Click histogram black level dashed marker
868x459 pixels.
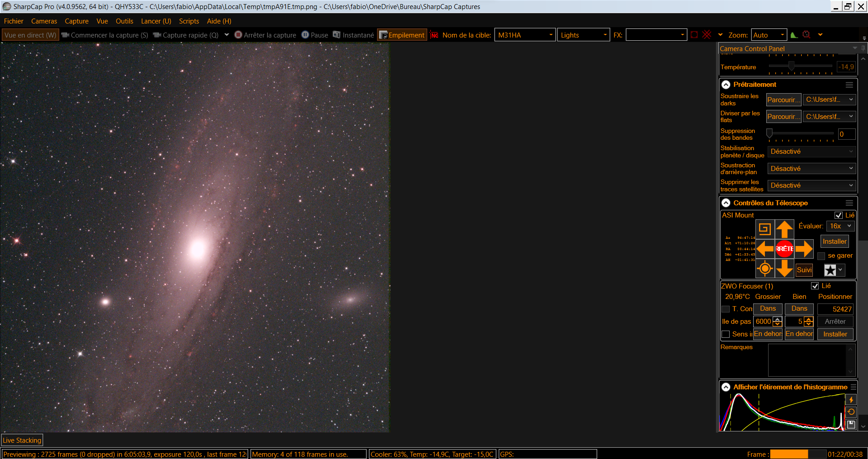click(730, 412)
